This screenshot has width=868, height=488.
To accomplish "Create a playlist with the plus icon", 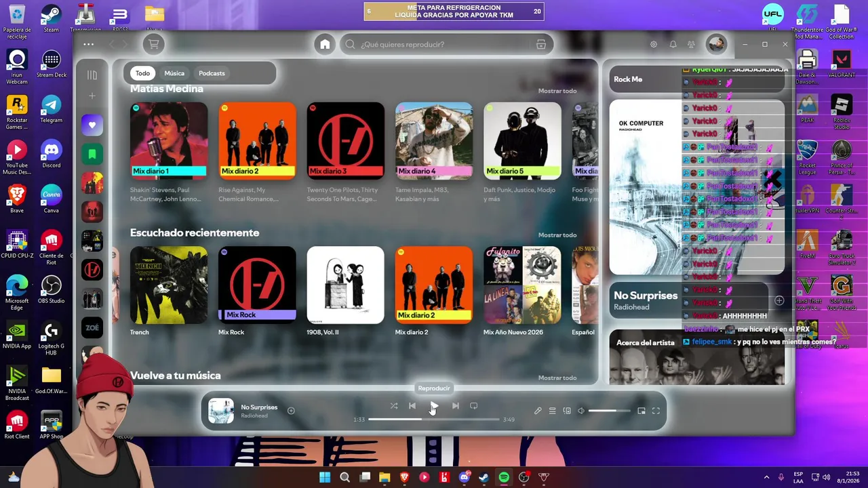I will [92, 96].
